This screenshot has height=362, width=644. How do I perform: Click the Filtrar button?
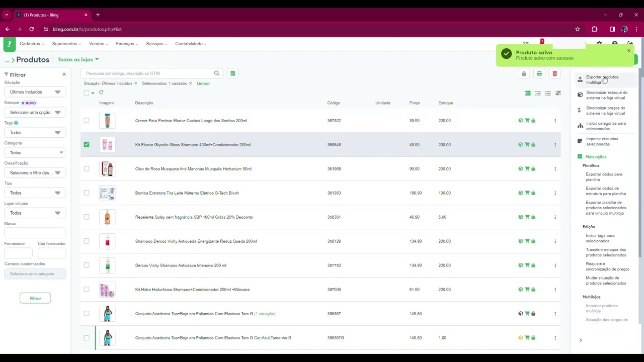click(x=35, y=298)
